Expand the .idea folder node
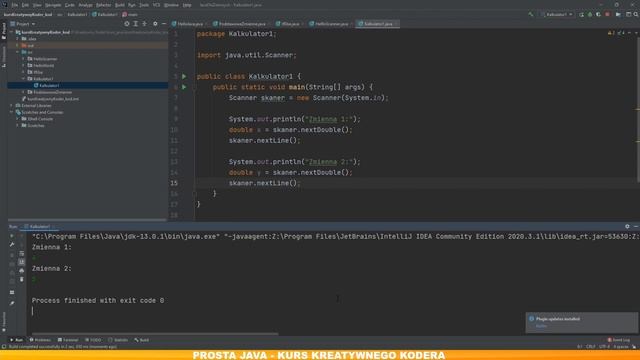This screenshot has width=640, height=360. point(18,39)
